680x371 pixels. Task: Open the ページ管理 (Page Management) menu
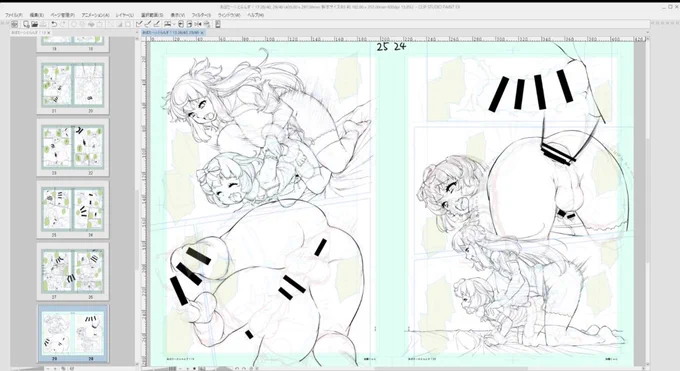pyautogui.click(x=62, y=15)
